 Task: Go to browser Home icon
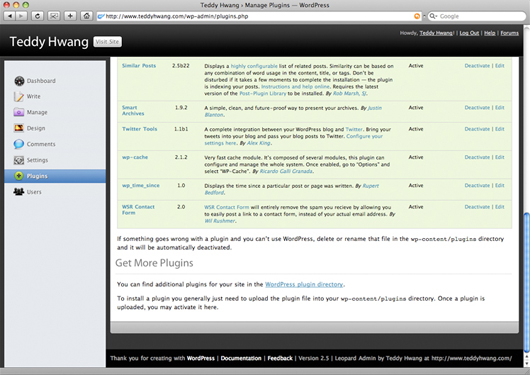click(x=87, y=16)
